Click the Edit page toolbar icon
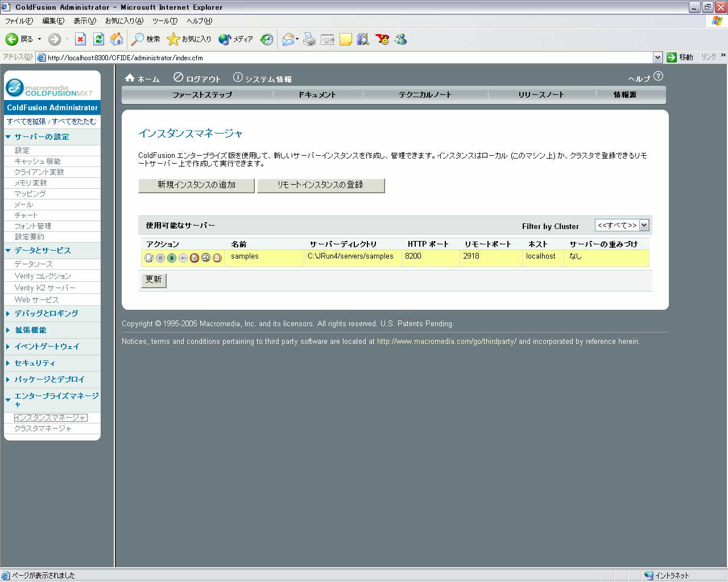Screen dimensions: 728x582 [x=328, y=39]
